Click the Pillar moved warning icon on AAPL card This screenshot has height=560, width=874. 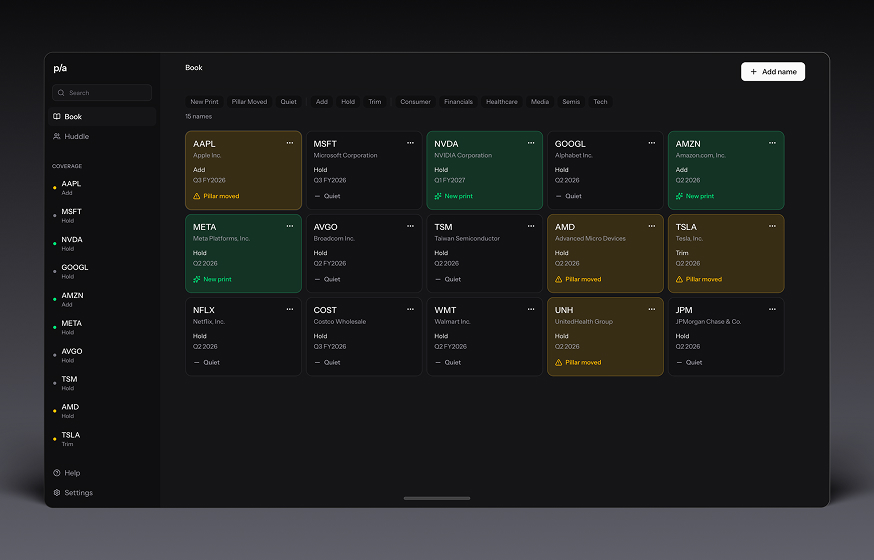(x=197, y=196)
